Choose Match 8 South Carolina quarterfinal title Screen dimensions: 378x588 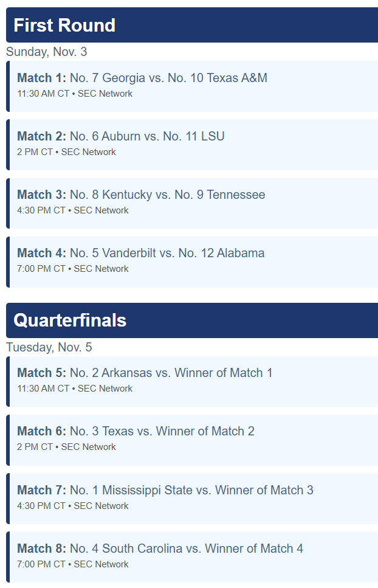point(160,548)
